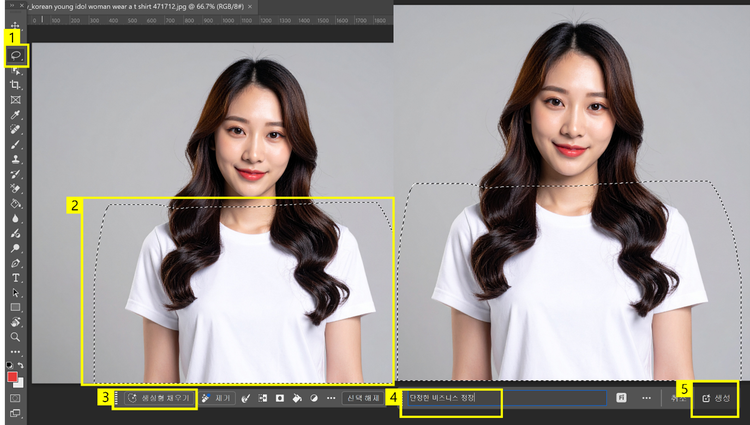Select the Rectangle shape tool

tap(15, 307)
